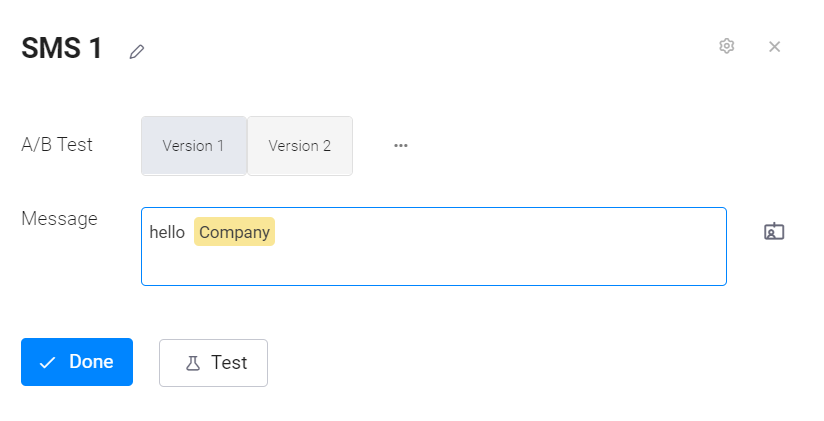
Task: Insert personalization using the contact card icon
Action: point(774,231)
